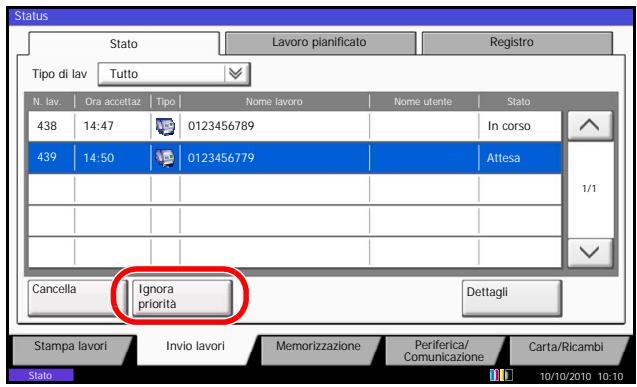Click the N. lav. column header
Viewport: 637px width, 387px height.
point(47,102)
